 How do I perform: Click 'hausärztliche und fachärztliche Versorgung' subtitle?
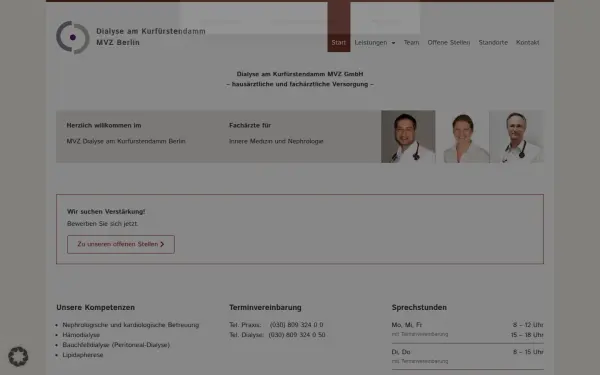300,84
